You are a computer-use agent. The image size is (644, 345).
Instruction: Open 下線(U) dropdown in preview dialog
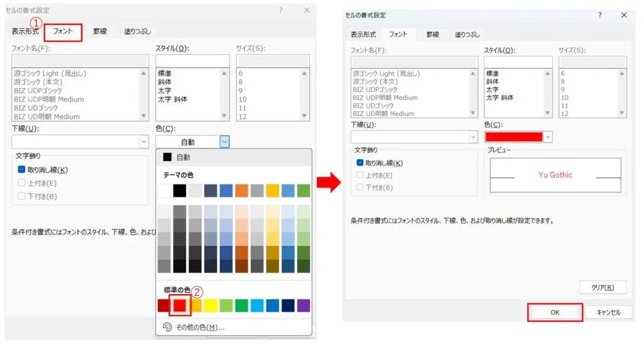click(473, 137)
